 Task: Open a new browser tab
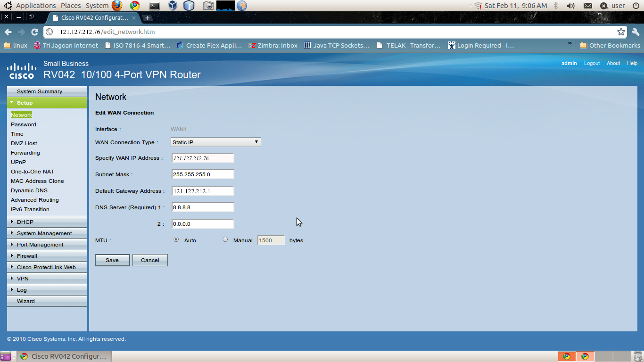click(148, 18)
